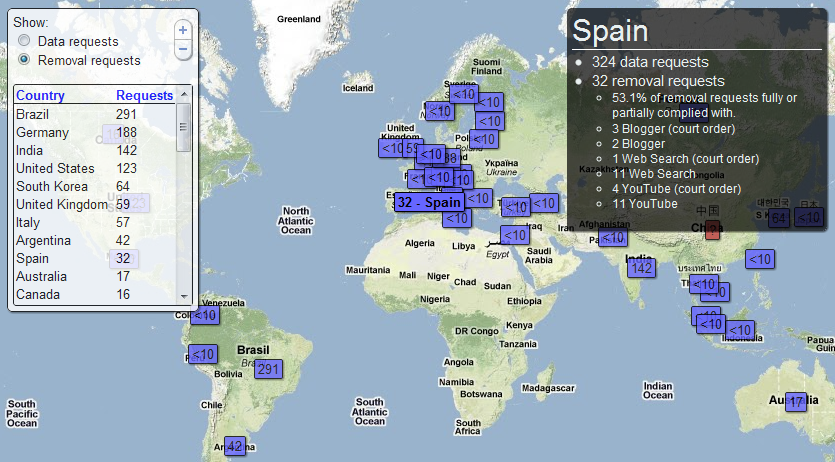Click the <10 marker directly below Spain marker
This screenshot has width=835, height=462.
(x=456, y=218)
